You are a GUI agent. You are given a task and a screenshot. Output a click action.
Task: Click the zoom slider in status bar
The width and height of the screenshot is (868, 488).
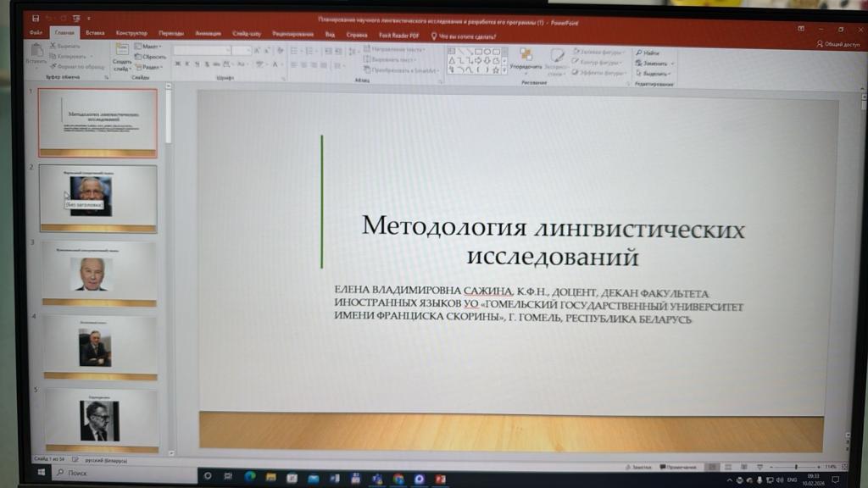coord(794,467)
